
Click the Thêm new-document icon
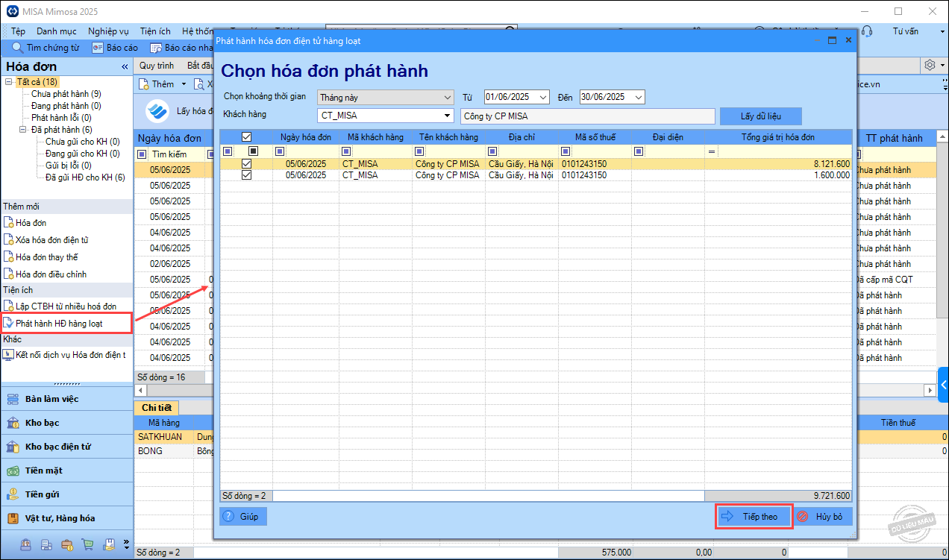pos(144,84)
